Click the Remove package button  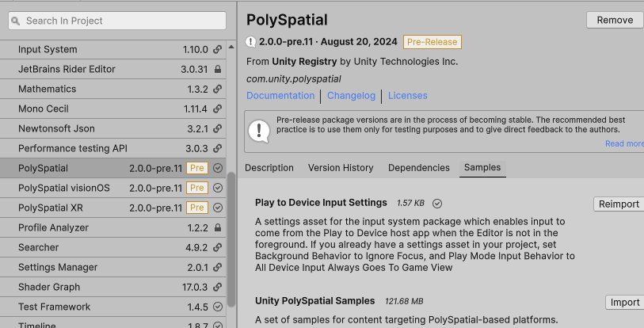tap(615, 20)
